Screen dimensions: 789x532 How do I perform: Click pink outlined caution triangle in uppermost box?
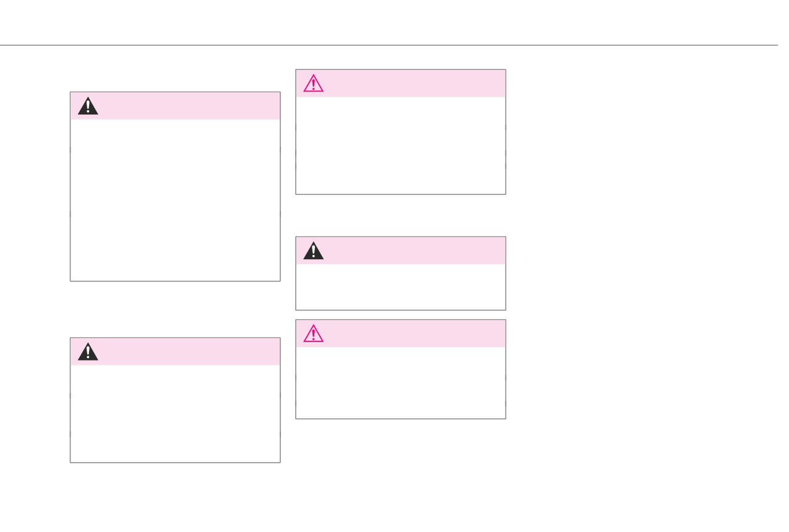(x=313, y=84)
